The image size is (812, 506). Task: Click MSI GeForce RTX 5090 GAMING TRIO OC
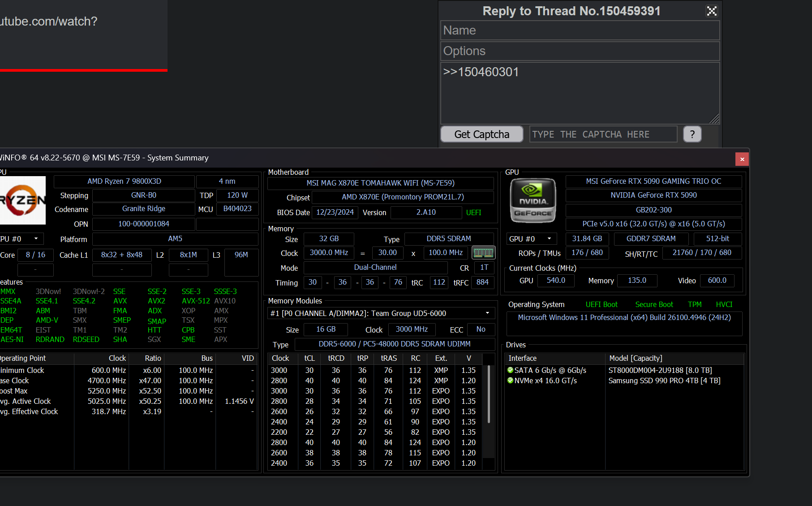point(654,182)
